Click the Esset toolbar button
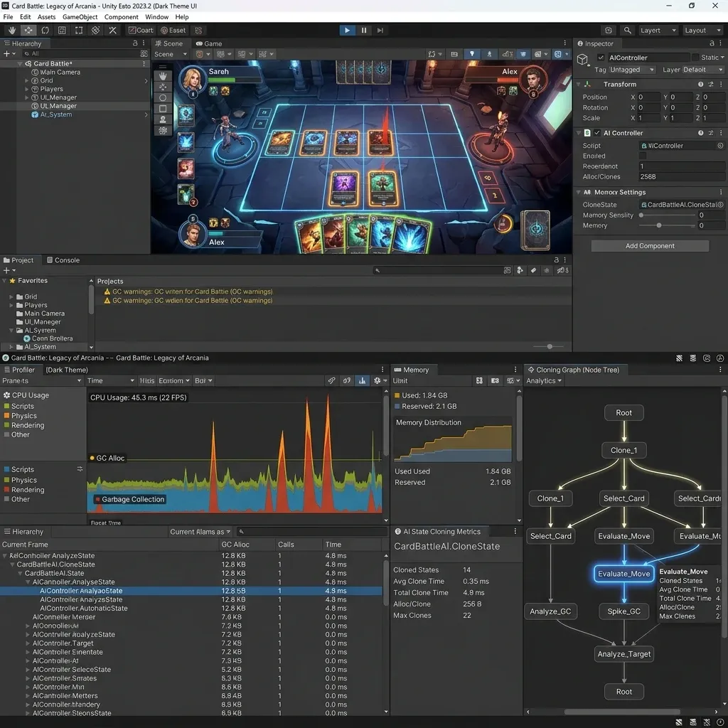This screenshot has height=728, width=728. pyautogui.click(x=173, y=30)
